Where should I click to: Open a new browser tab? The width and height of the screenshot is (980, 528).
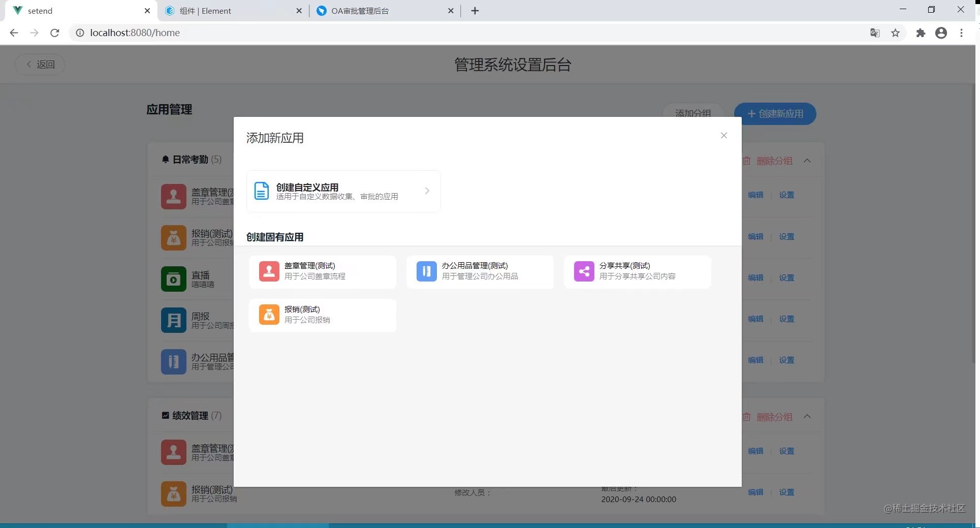(x=475, y=11)
